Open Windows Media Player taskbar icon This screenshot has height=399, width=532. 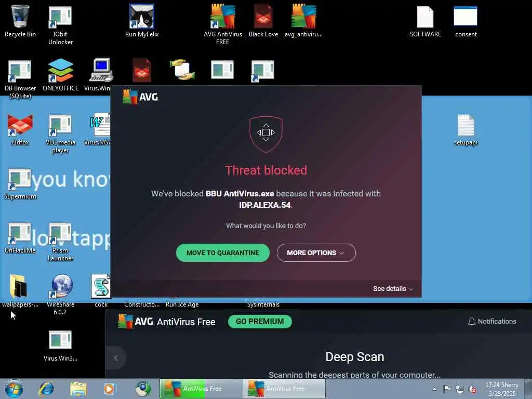click(x=110, y=389)
